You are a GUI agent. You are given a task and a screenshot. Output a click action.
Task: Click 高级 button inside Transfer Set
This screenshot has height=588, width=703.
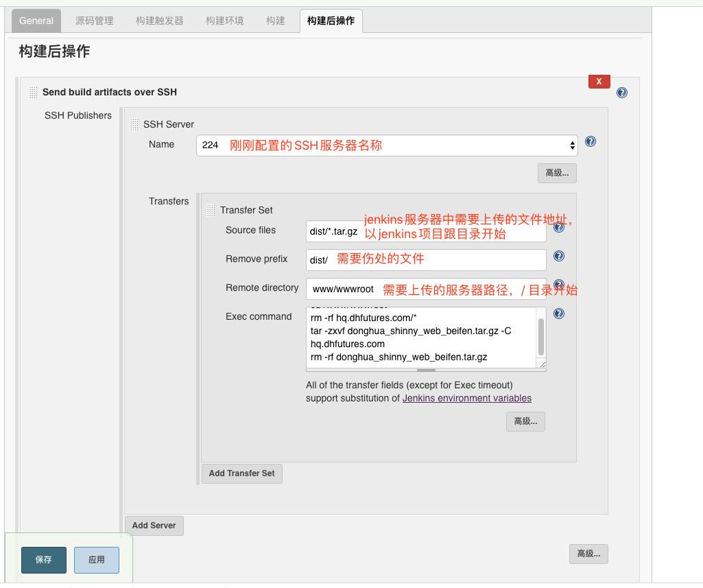[525, 421]
